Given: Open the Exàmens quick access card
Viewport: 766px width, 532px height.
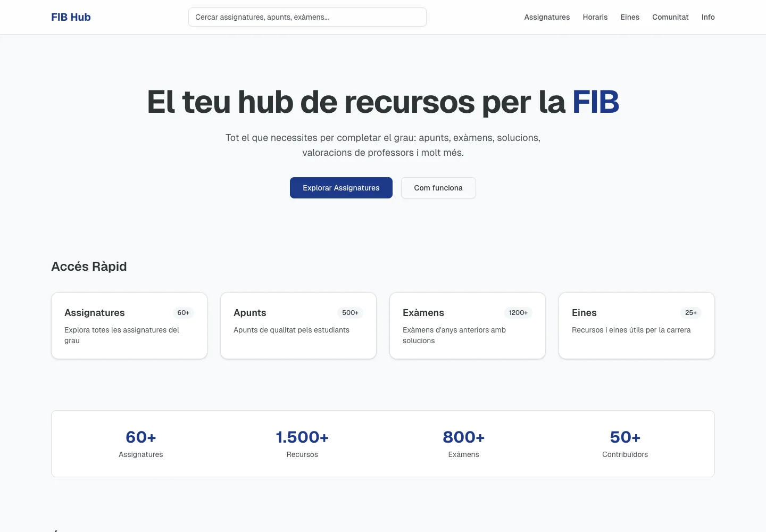Looking at the screenshot, I should [468, 326].
